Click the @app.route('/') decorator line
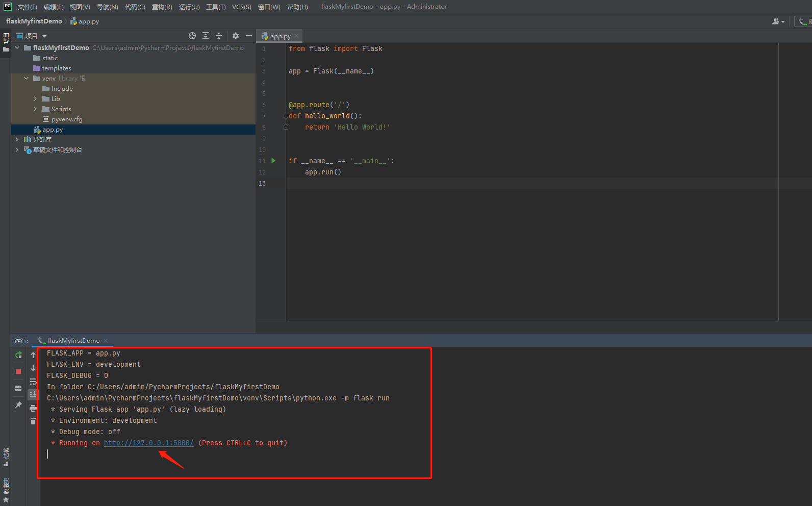The width and height of the screenshot is (812, 506). tap(319, 105)
